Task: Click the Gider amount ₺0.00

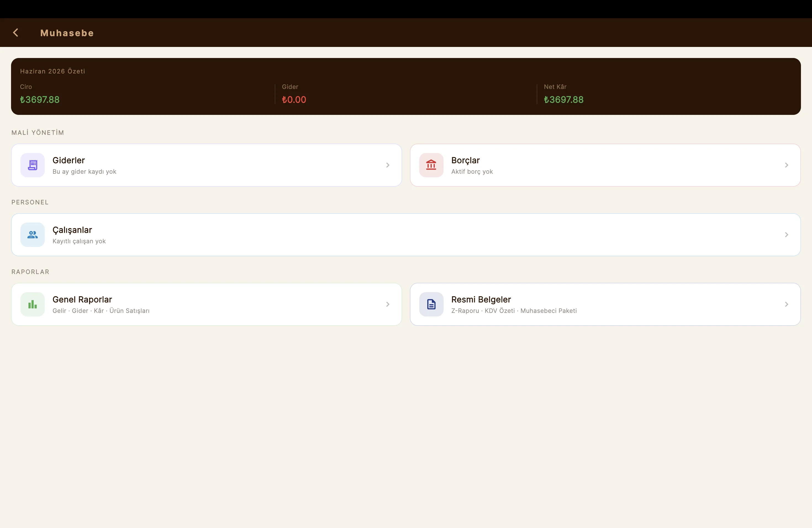Action: (294, 100)
